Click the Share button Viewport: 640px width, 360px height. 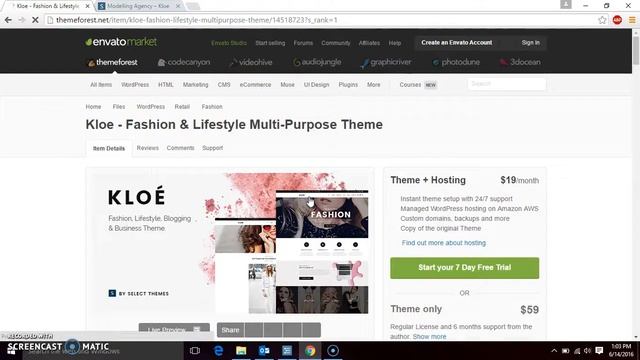point(230,330)
